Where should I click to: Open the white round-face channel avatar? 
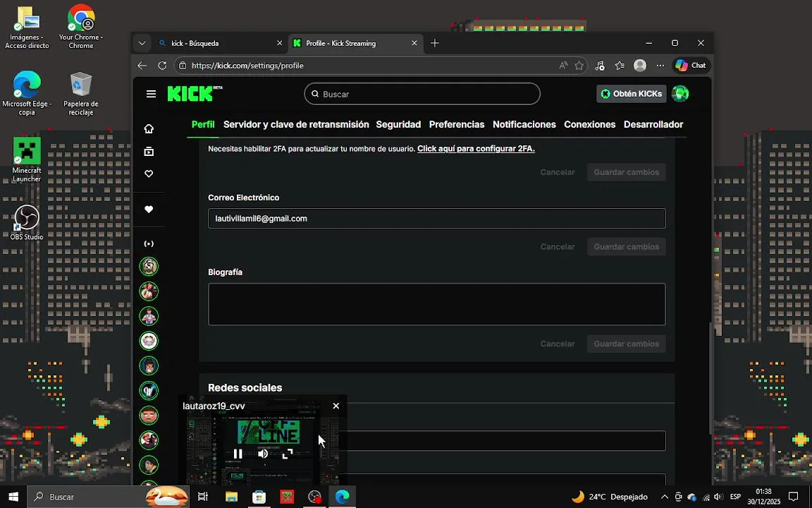[149, 341]
